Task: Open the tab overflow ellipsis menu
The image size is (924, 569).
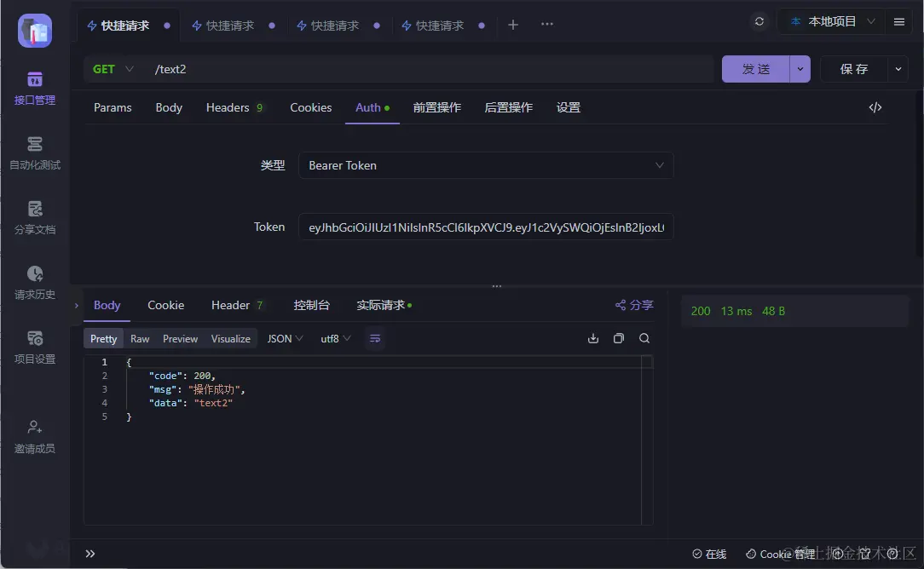Action: [x=547, y=24]
